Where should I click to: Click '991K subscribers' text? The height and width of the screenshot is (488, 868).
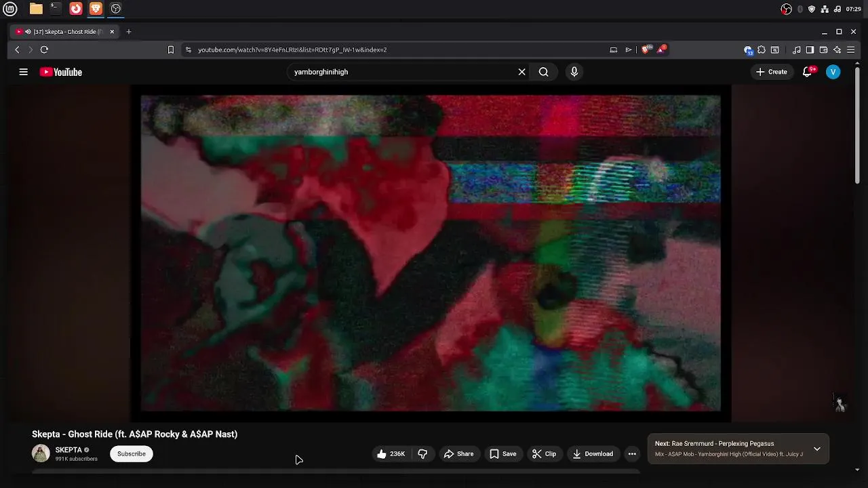pos(77,460)
